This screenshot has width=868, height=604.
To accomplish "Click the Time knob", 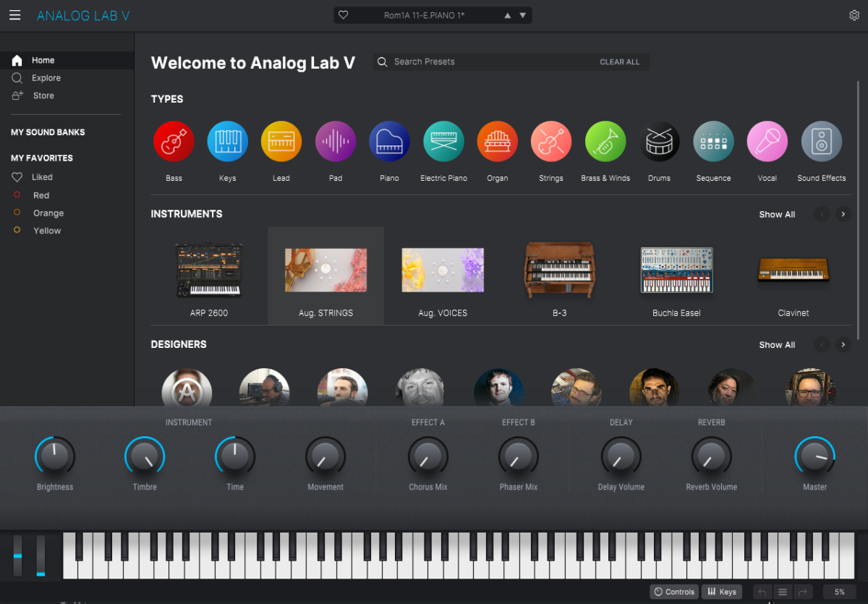I will point(235,456).
